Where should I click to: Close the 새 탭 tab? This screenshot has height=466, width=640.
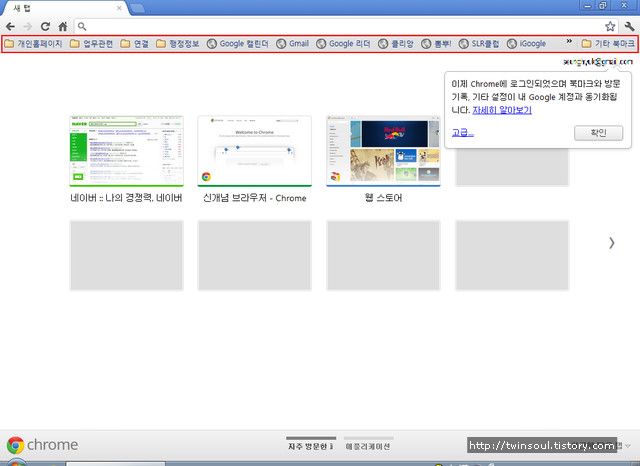(119, 8)
